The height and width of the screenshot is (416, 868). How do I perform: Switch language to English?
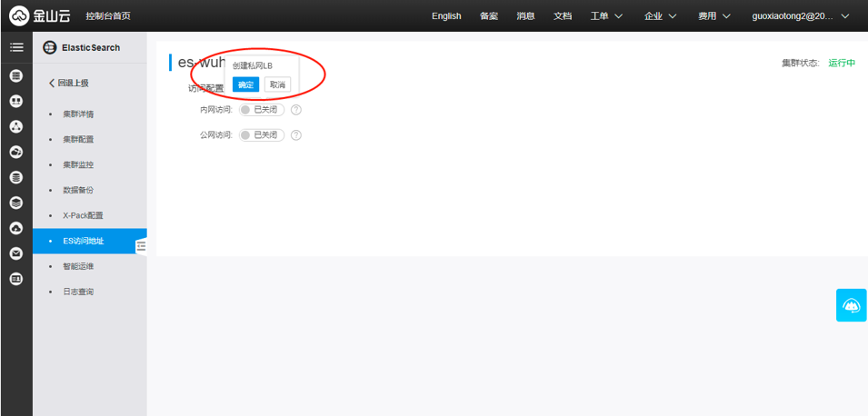coord(446,16)
